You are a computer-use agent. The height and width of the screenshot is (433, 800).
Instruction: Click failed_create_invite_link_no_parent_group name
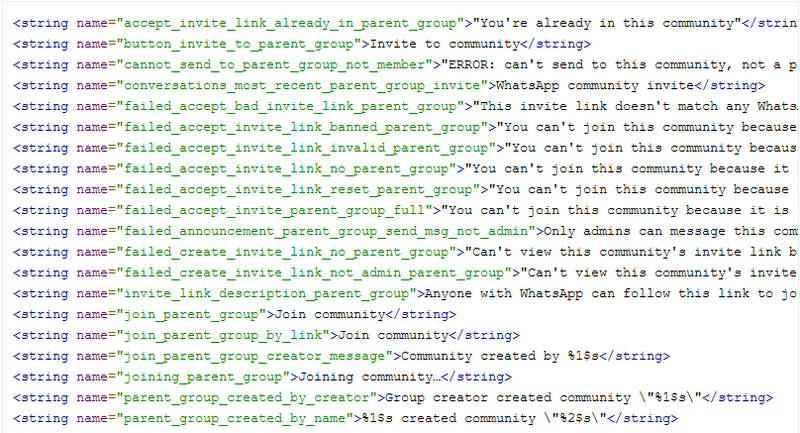pos(286,252)
